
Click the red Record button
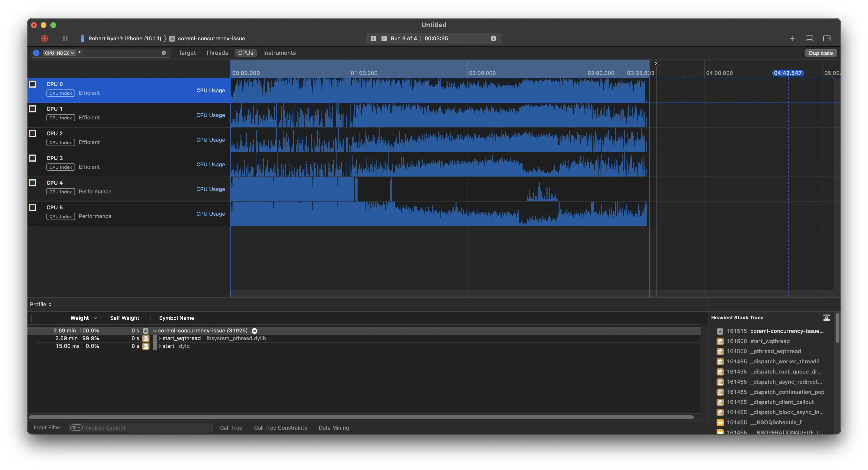[45, 38]
